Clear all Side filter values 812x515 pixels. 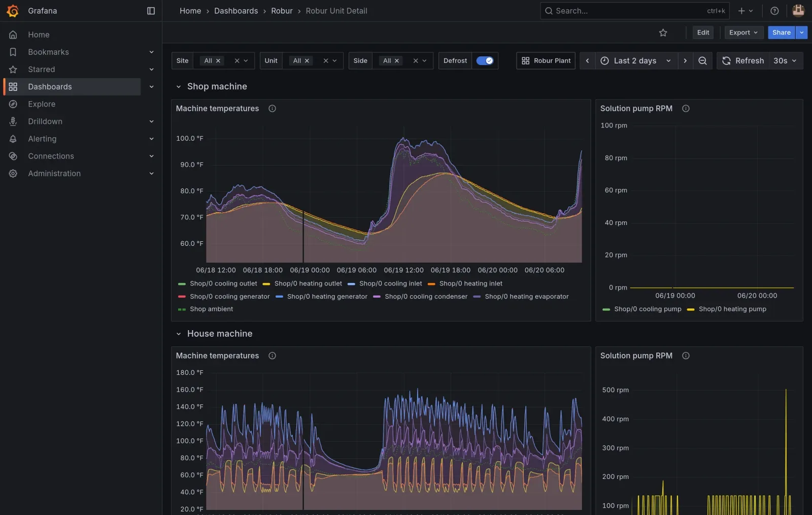[x=416, y=60]
